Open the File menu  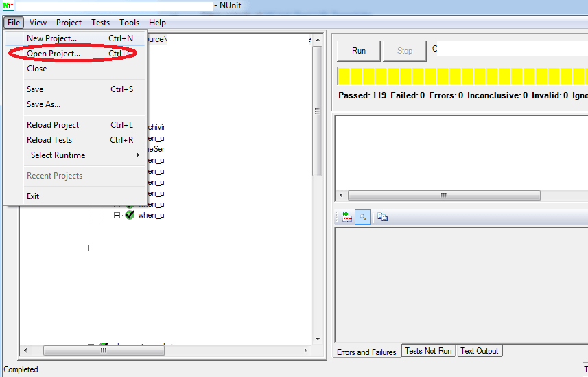coord(14,23)
